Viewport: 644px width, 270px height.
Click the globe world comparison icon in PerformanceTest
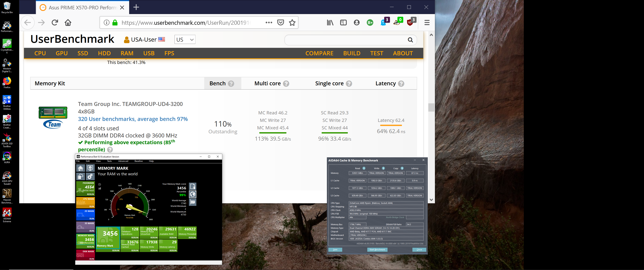coord(192,194)
